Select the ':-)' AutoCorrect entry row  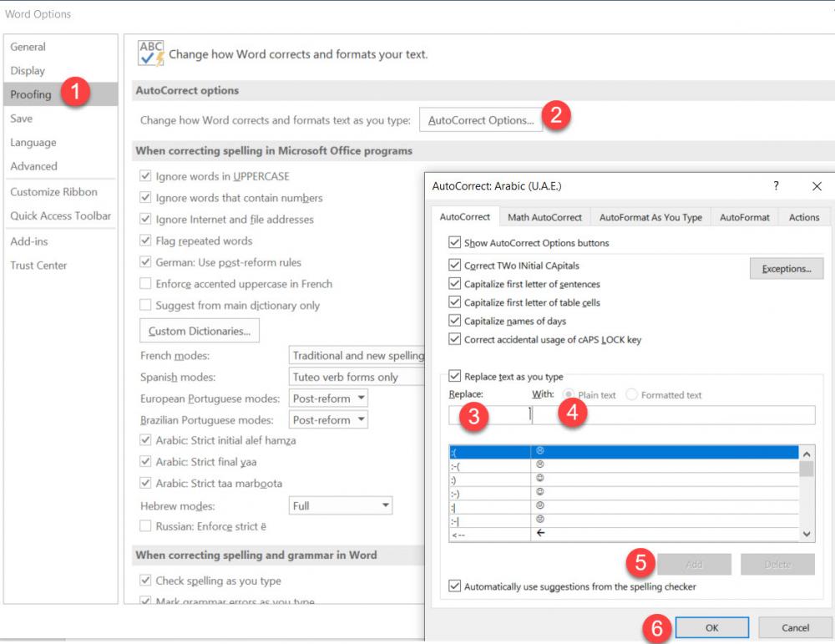click(624, 493)
